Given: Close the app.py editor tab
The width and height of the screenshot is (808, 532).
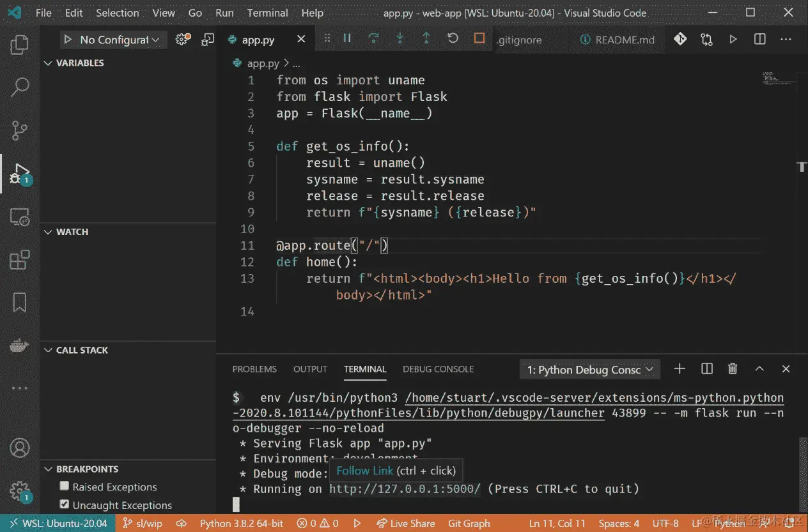Looking at the screenshot, I should [x=302, y=39].
